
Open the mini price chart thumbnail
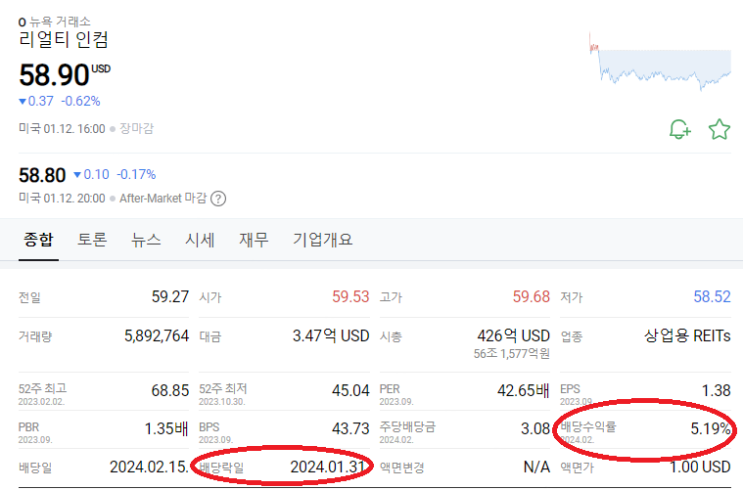click(660, 62)
